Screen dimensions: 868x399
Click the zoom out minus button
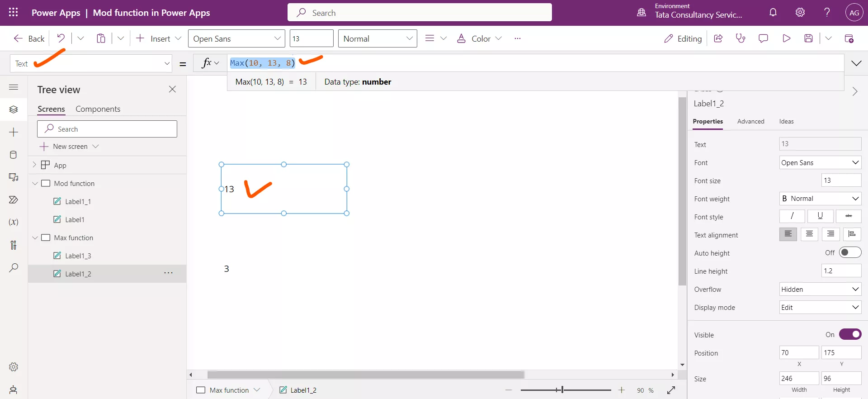pyautogui.click(x=509, y=390)
